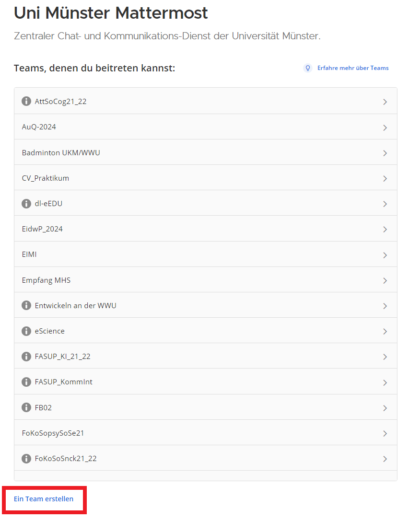The width and height of the screenshot is (420, 520).
Task: Click the info icon next to dl-eEDU
Action: tap(26, 203)
